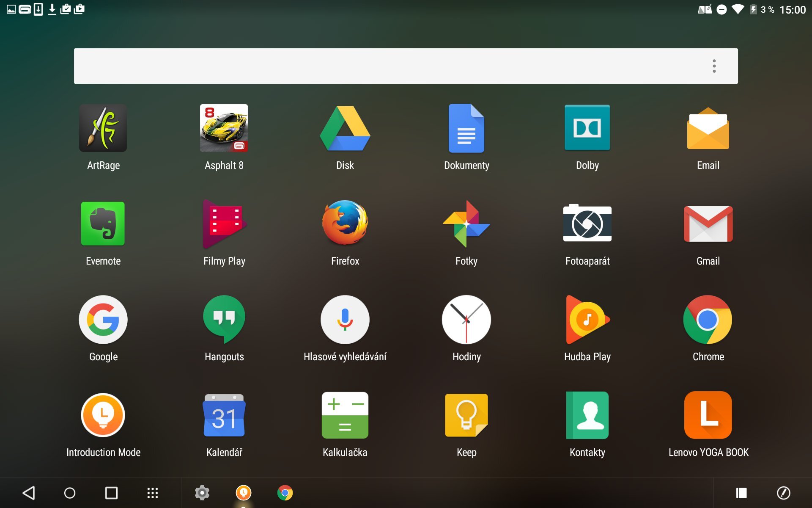The width and height of the screenshot is (812, 508).
Task: Open the Fotoaparát camera app
Action: click(587, 224)
